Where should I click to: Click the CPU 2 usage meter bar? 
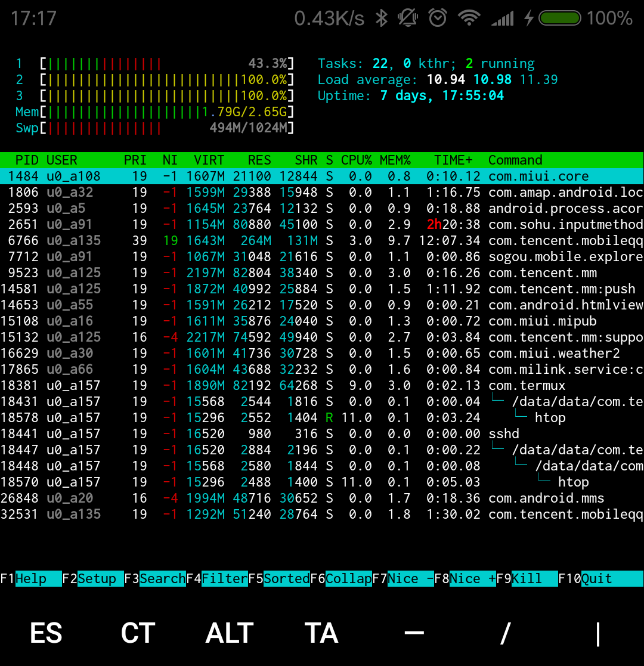(x=154, y=80)
